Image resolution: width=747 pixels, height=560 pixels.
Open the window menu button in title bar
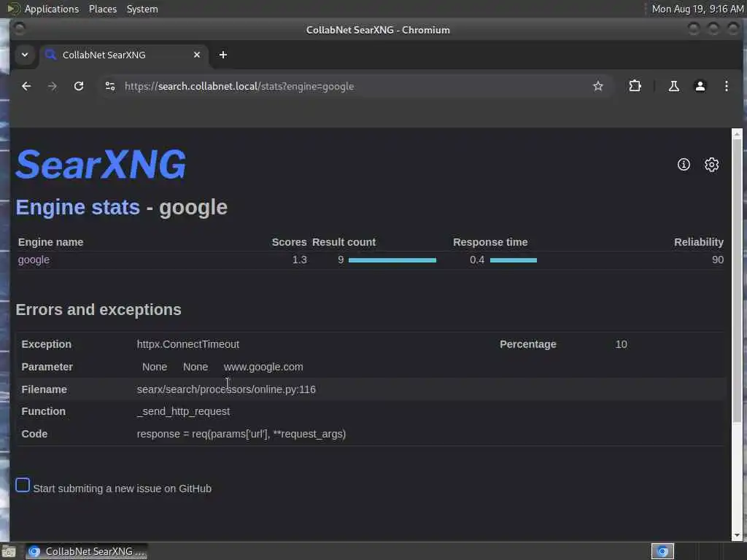(x=19, y=29)
